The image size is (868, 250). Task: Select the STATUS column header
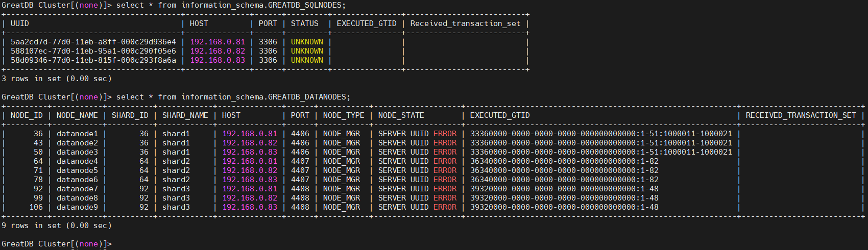305,23
